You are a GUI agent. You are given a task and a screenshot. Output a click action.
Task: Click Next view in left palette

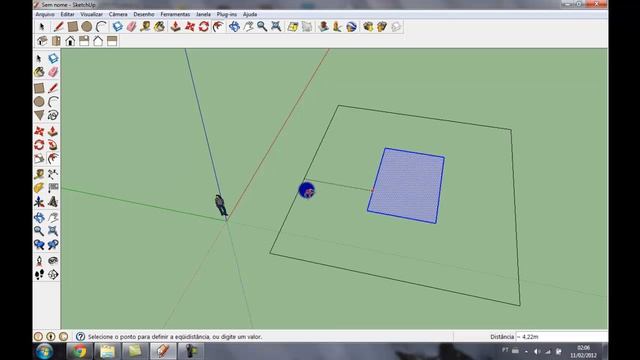[53, 244]
